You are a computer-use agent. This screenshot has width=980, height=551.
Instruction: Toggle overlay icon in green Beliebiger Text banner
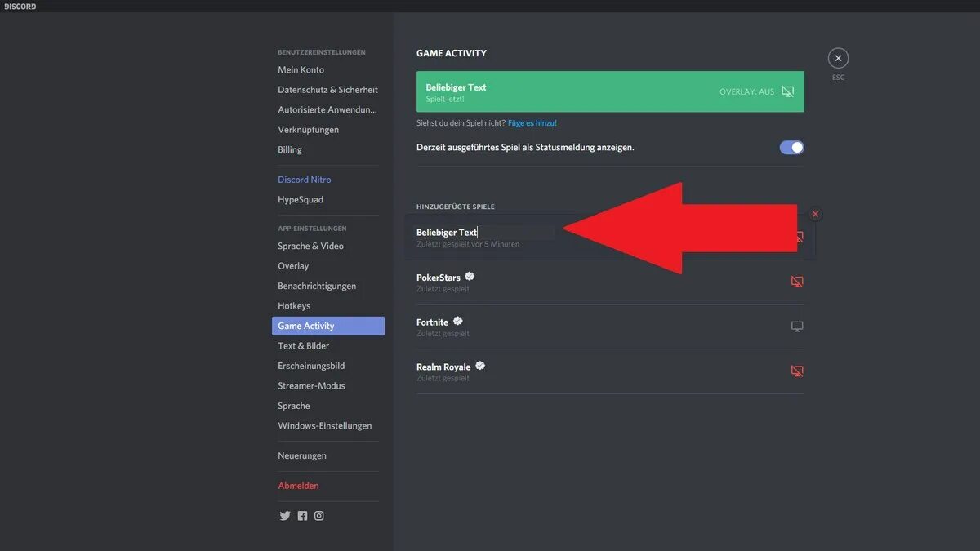[x=787, y=91]
